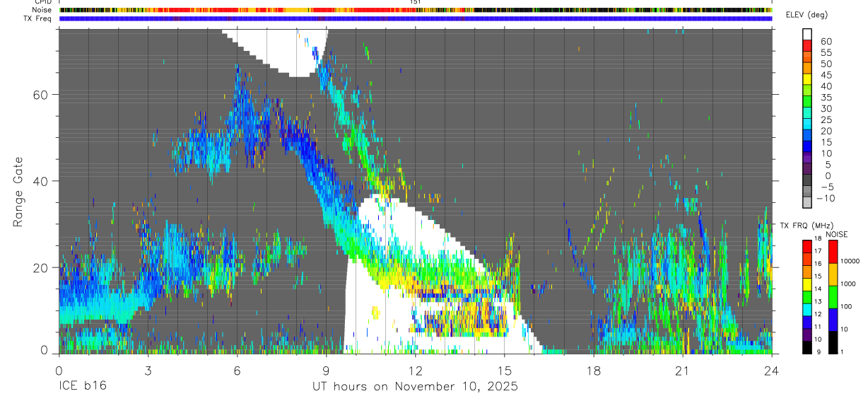Click x-axis tick label '24'
This screenshot has height=401, width=868.
click(772, 370)
